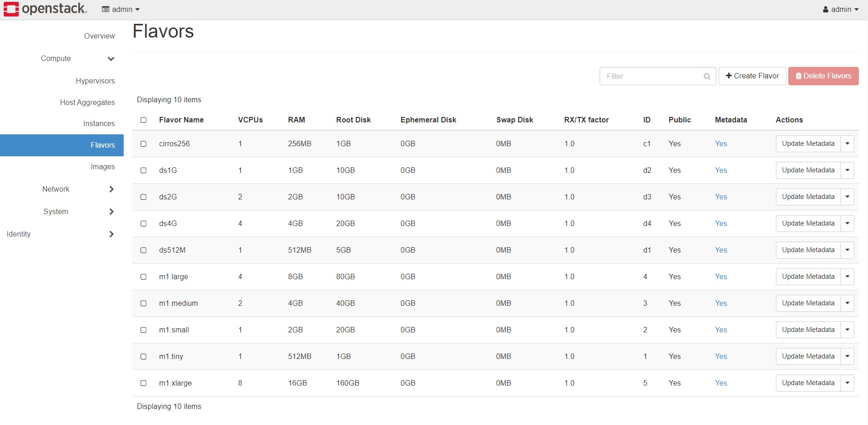The width and height of the screenshot is (868, 425).
Task: Expand the System sidebar chevron
Action: click(x=111, y=212)
